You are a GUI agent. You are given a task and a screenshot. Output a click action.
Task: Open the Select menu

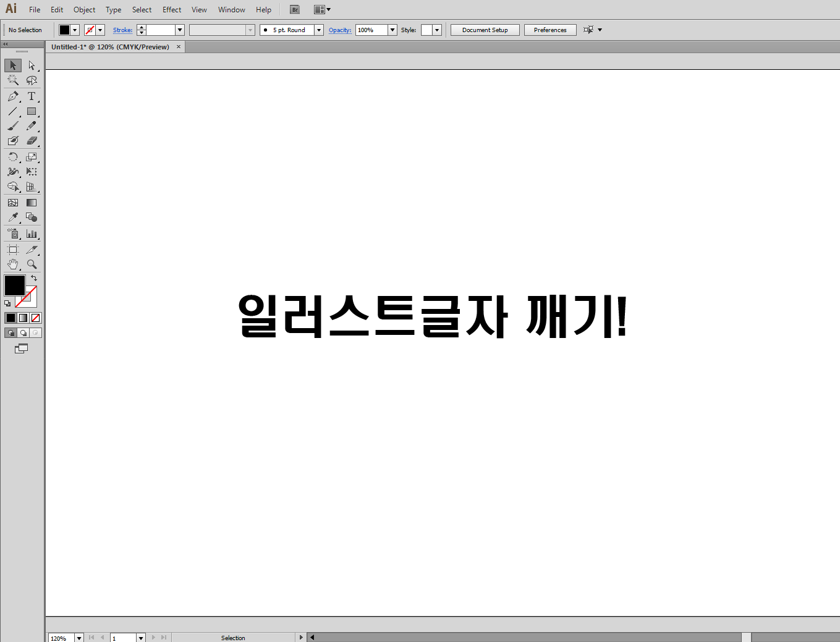(142, 10)
